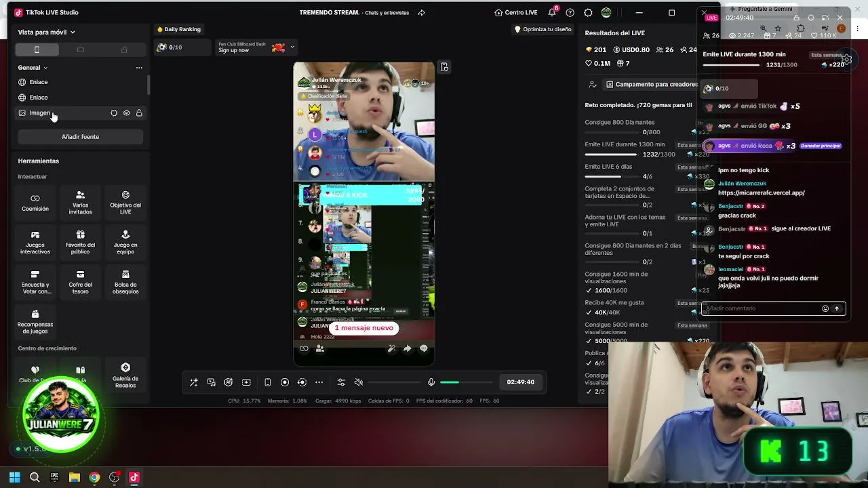Click the Optimiza tu diseño button
Screen dimensions: 868x488
click(542, 29)
